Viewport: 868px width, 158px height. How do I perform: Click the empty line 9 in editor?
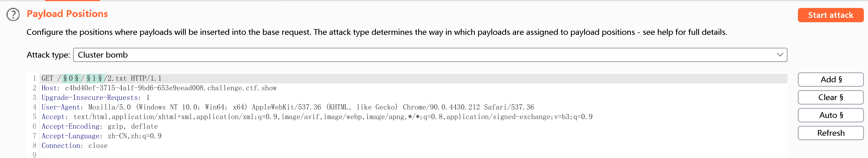pos(135,155)
